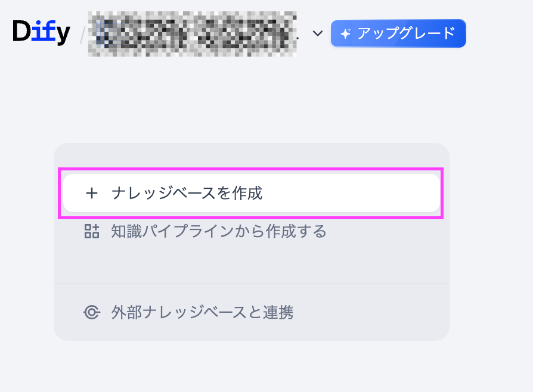
Task: Click the external knowledge base link icon
Action: 91,312
